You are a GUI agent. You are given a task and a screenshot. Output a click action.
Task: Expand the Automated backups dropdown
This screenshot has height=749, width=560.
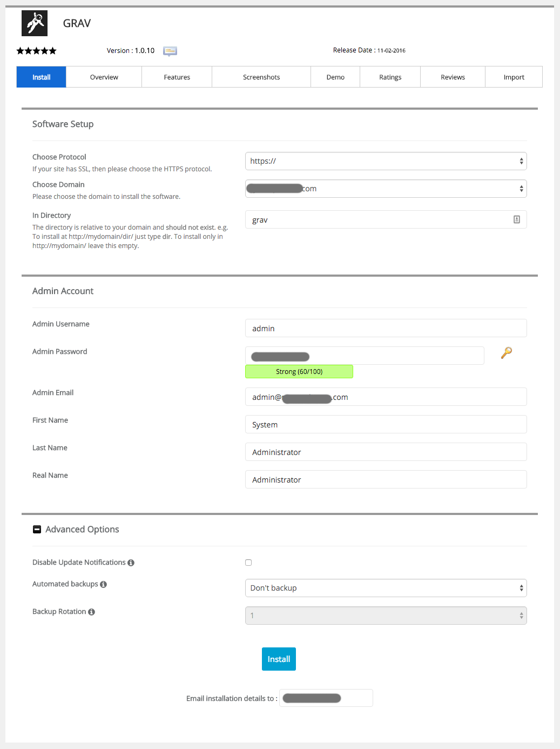386,588
